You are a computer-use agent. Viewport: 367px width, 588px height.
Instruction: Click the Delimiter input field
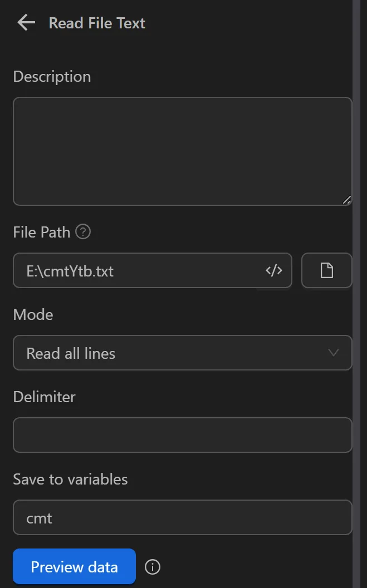click(x=182, y=434)
